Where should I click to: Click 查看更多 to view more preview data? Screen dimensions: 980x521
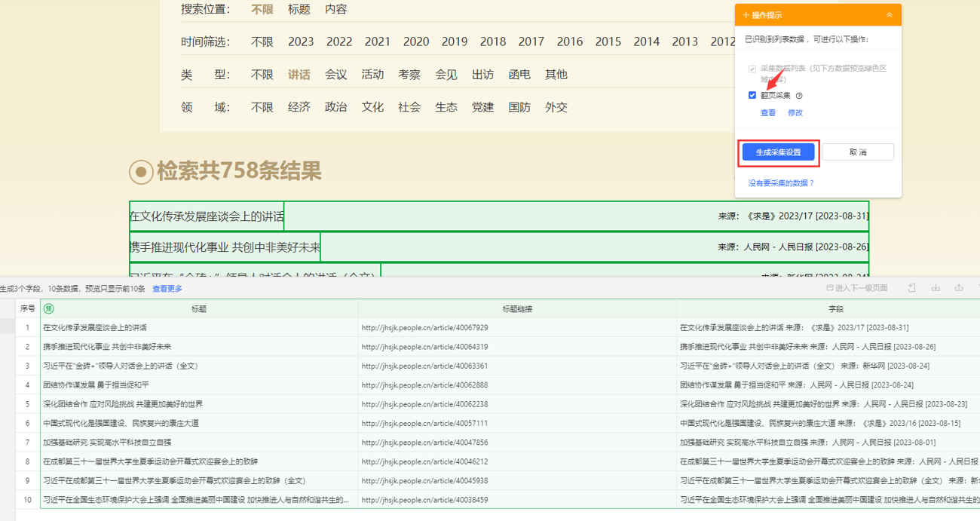pyautogui.click(x=167, y=289)
